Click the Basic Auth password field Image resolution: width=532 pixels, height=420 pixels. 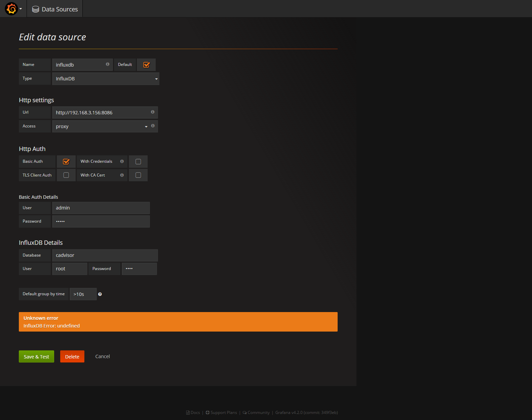(x=101, y=221)
